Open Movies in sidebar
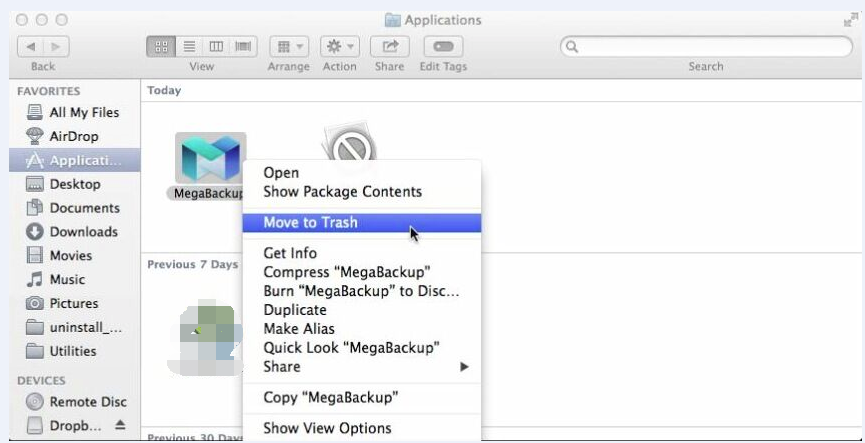Image resolution: width=865 pixels, height=443 pixels. (74, 255)
